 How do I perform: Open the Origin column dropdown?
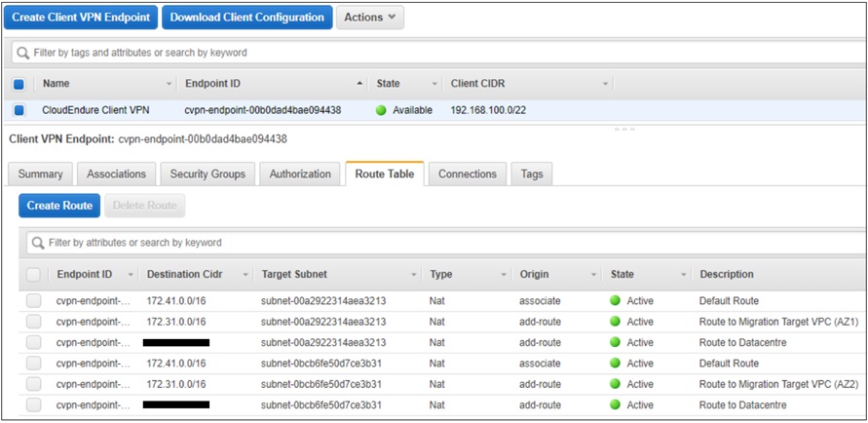(x=593, y=274)
